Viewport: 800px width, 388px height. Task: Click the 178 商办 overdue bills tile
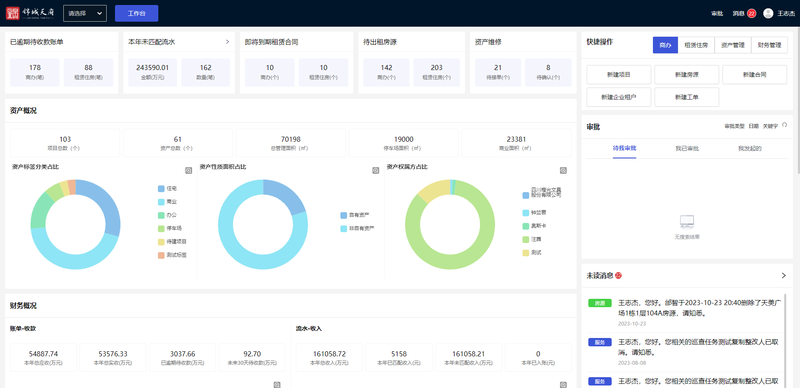[35, 72]
